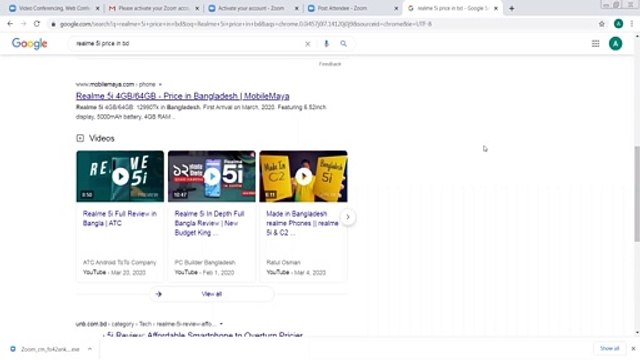
Task: Open Realme 5i Full Review in Bangla link
Action: (x=120, y=218)
